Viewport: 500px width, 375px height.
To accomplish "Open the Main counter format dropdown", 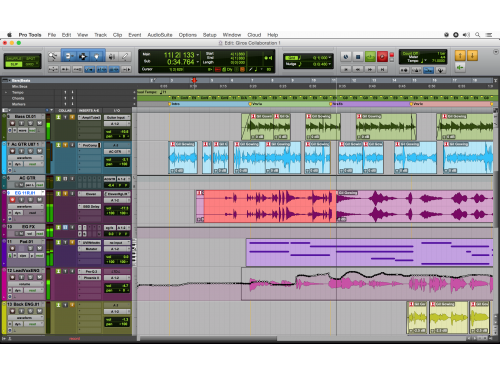I will pos(198,55).
